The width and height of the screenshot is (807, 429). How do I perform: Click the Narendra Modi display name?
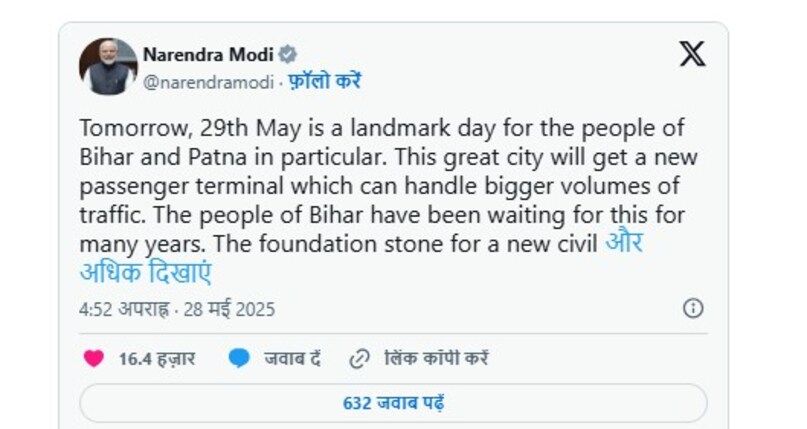(x=208, y=54)
